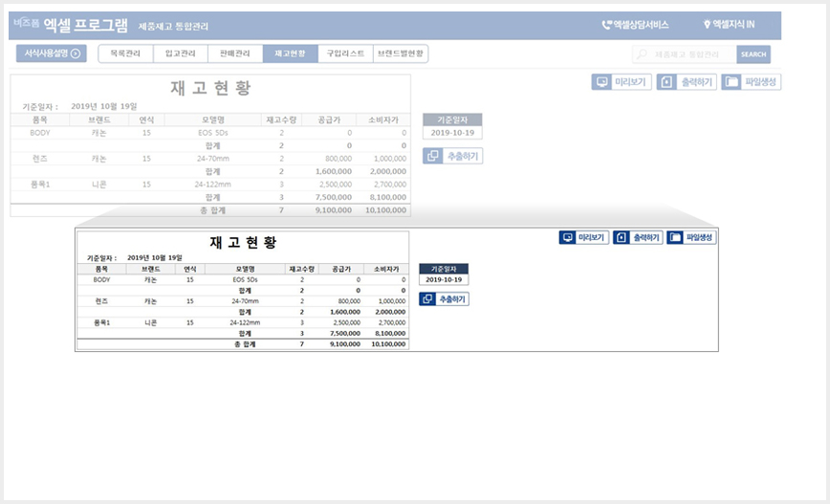Click the 추출하기 copy icon beside the upper table
Screen dimensions: 830x504
pos(432,156)
